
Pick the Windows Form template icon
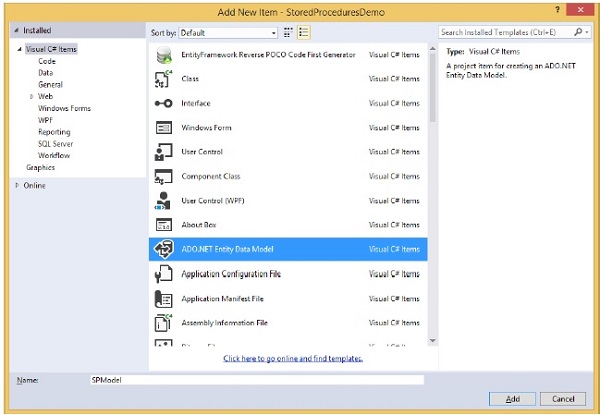[164, 128]
